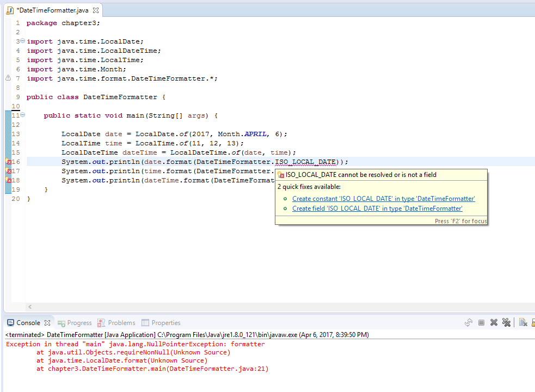Click 'LocalDateTime.of(date, time)' on line 15
This screenshot has height=392, width=535.
[231, 152]
